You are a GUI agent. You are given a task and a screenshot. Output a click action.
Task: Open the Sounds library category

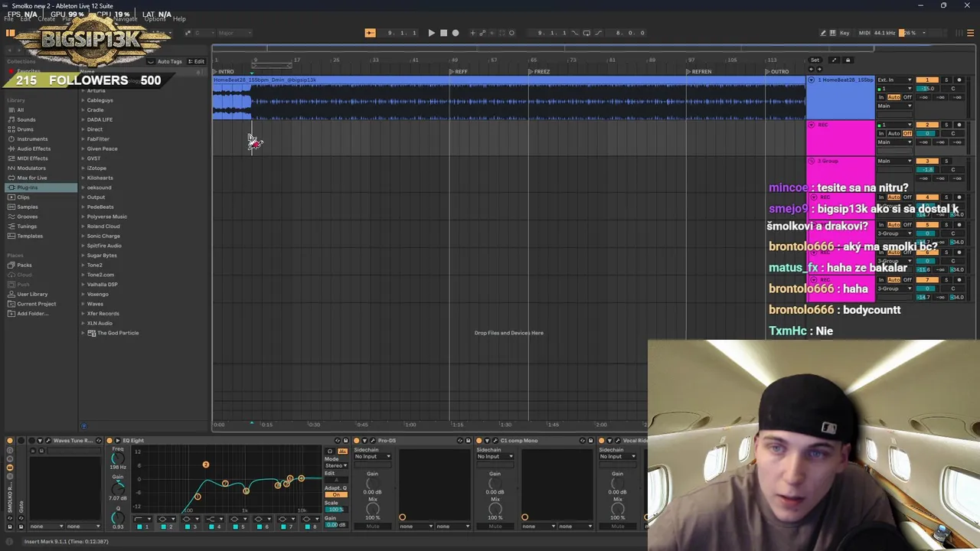(26, 119)
